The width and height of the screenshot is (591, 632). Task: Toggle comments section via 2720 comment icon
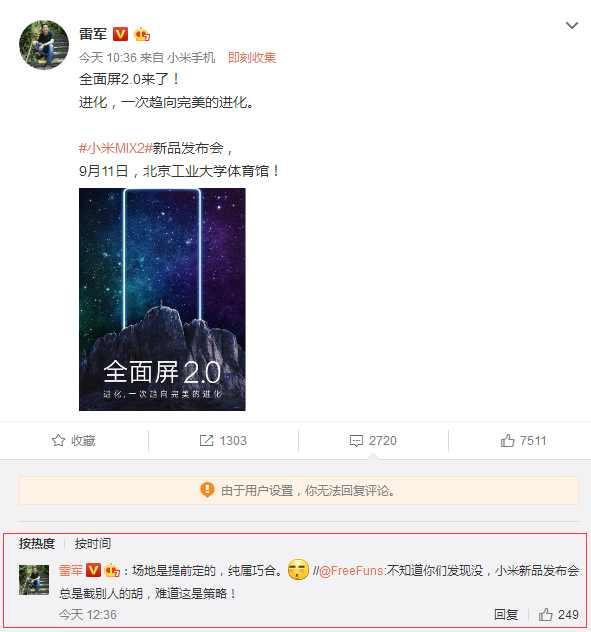356,441
